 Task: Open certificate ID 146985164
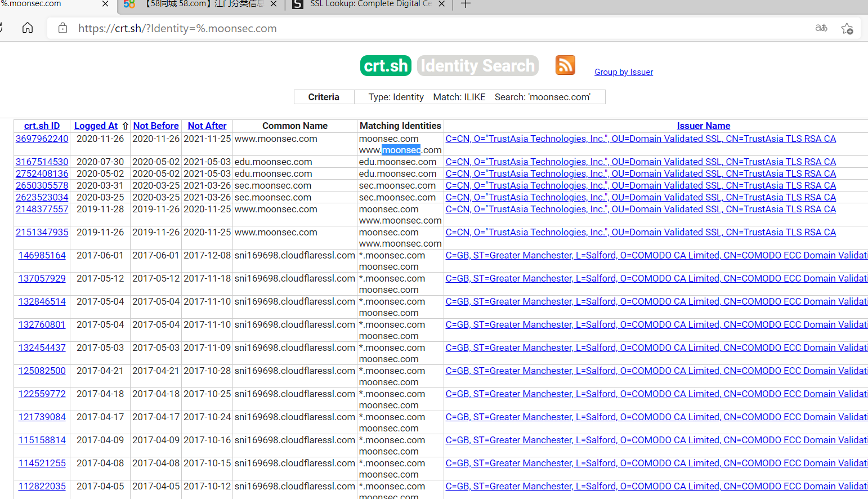click(42, 256)
